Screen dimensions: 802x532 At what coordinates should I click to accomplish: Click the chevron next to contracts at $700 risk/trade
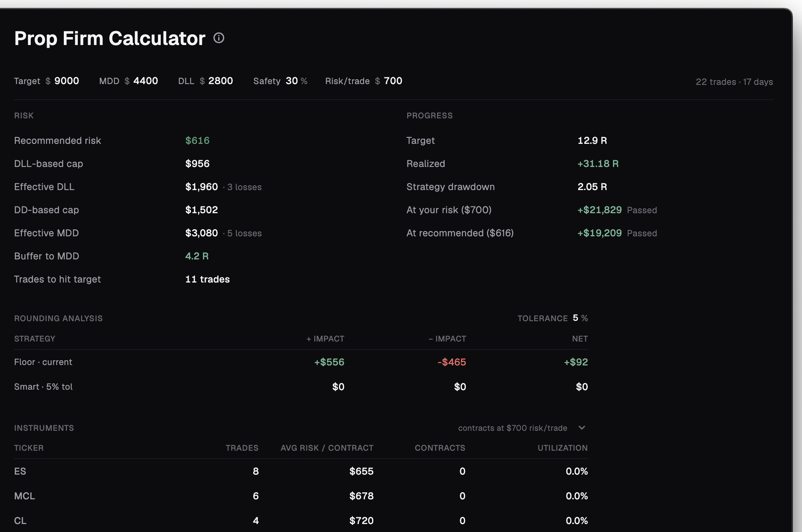point(582,428)
